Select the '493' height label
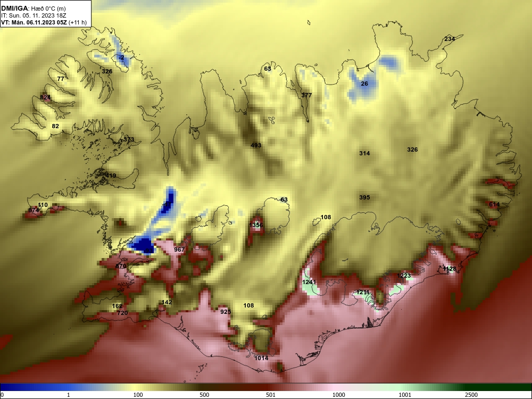This screenshot has height=399, width=532. coord(256,145)
